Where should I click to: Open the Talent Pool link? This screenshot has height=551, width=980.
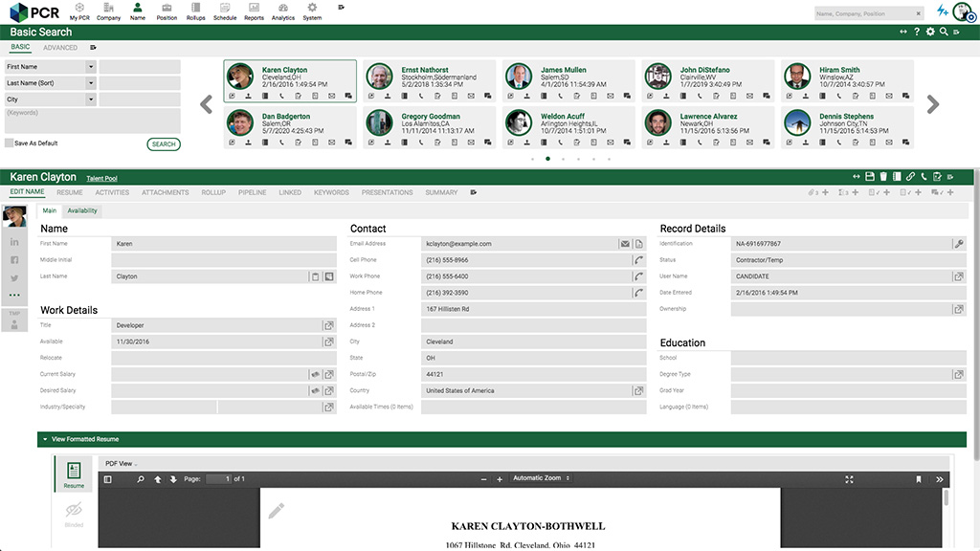pos(103,176)
